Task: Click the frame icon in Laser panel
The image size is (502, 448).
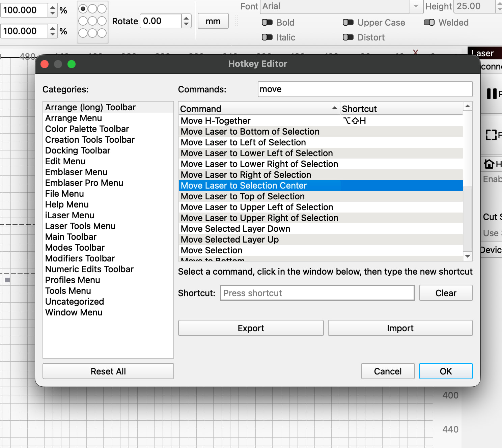Action: [491, 135]
